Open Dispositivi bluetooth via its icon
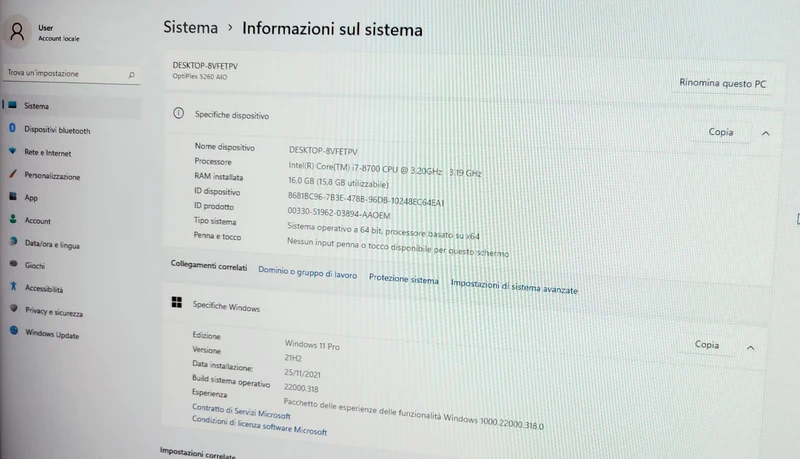The width and height of the screenshot is (800, 459). [12, 128]
